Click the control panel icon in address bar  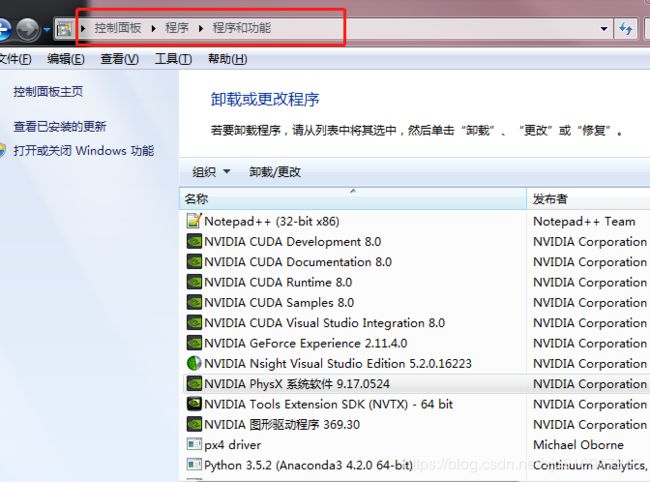[x=64, y=29]
